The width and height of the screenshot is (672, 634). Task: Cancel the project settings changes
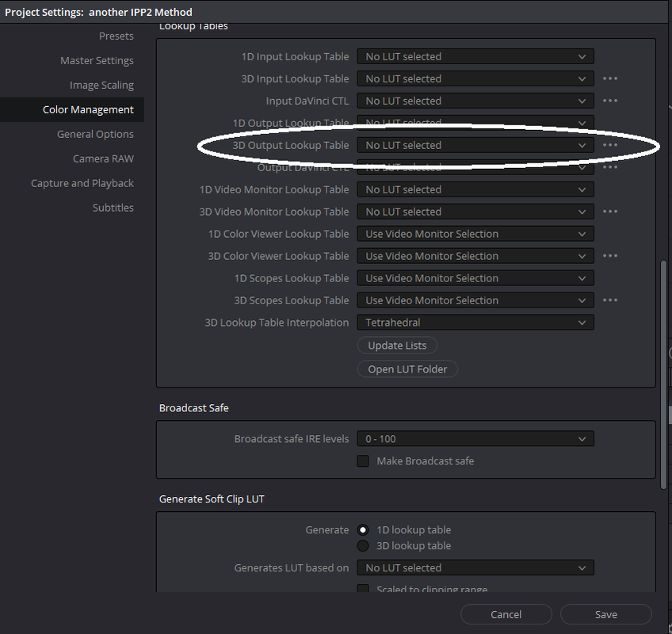pyautogui.click(x=506, y=614)
